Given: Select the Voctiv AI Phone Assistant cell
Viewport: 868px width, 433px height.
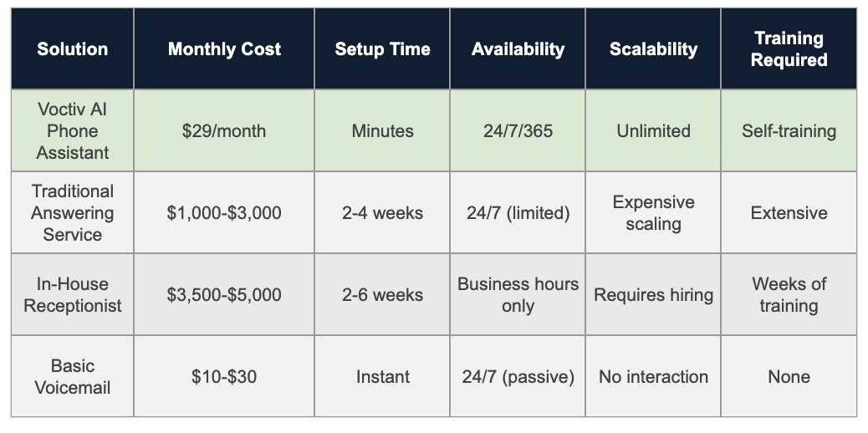Looking at the screenshot, I should point(73,131).
